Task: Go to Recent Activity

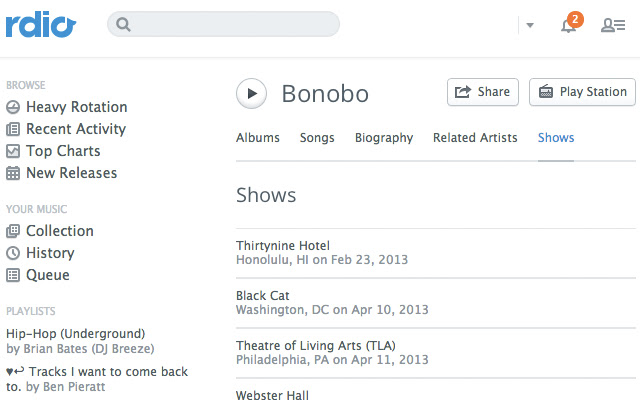Action: click(x=75, y=129)
